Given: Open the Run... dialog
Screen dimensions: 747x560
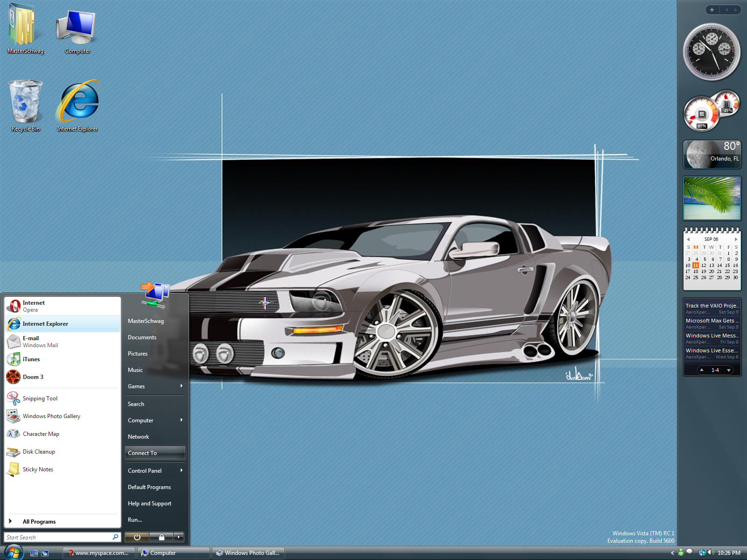Looking at the screenshot, I should 155,520.
